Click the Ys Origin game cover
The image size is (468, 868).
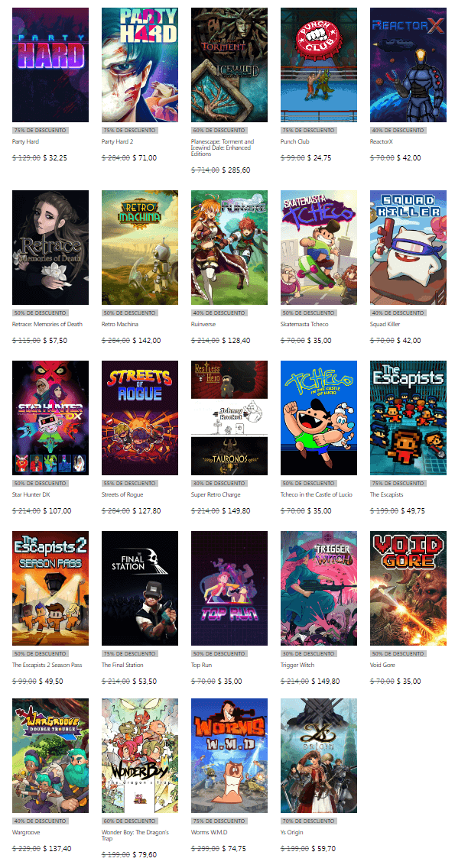click(318, 756)
